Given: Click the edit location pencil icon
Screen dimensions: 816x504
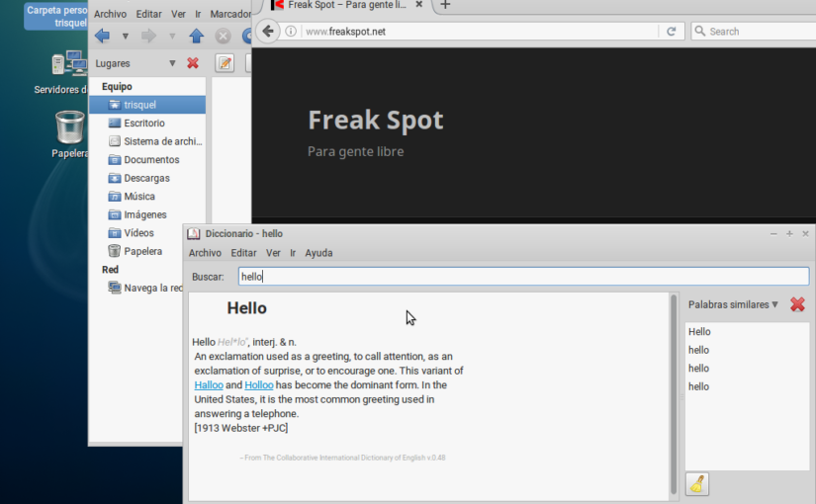Looking at the screenshot, I should tap(225, 63).
